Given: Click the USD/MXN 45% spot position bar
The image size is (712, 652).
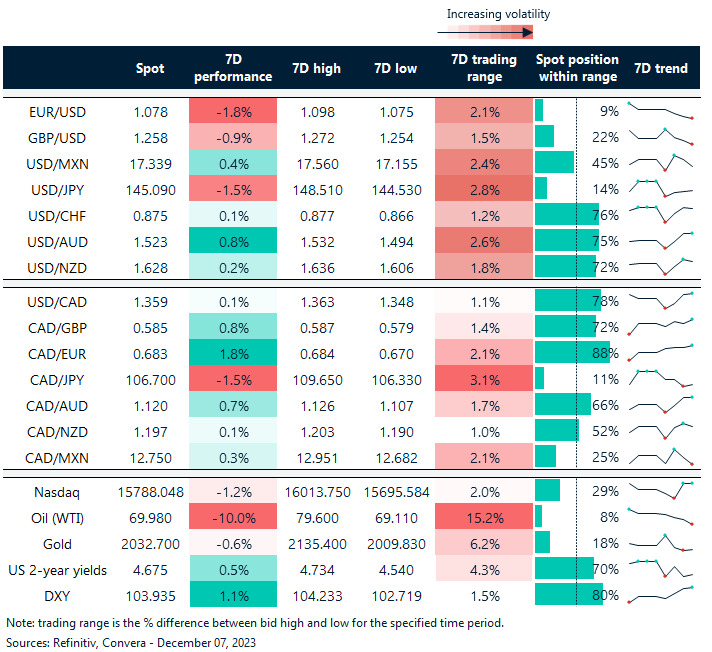Looking at the screenshot, I should tap(555, 162).
